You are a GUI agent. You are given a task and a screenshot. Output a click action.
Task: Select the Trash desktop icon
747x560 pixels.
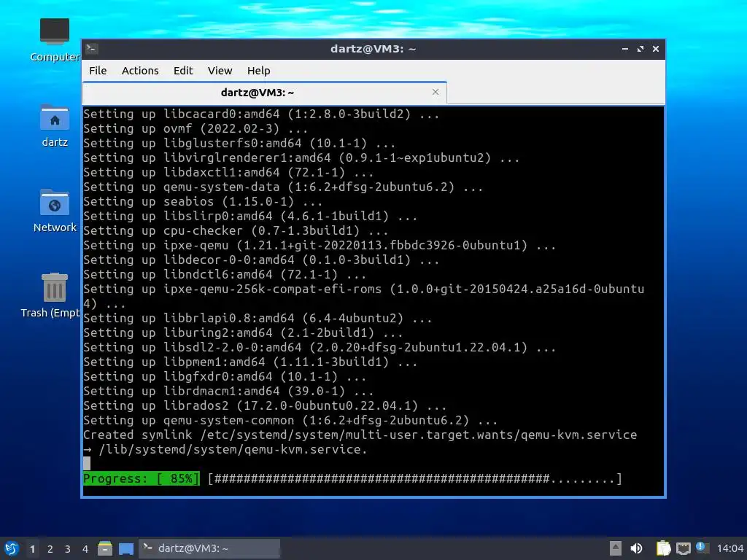tap(50, 295)
